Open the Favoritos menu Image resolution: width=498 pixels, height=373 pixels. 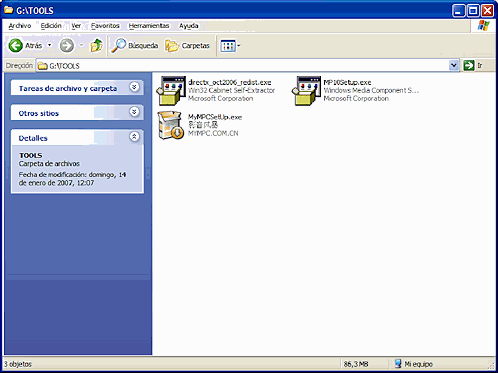(105, 26)
